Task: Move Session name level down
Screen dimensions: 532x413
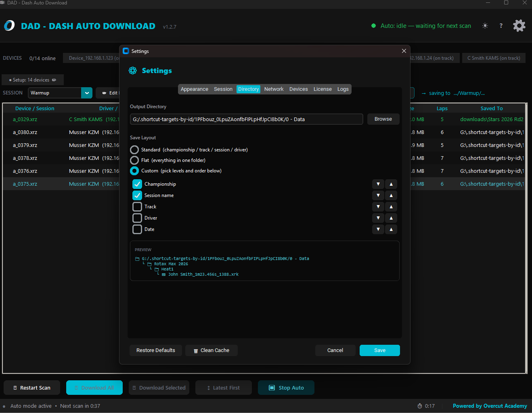Action: [378, 195]
